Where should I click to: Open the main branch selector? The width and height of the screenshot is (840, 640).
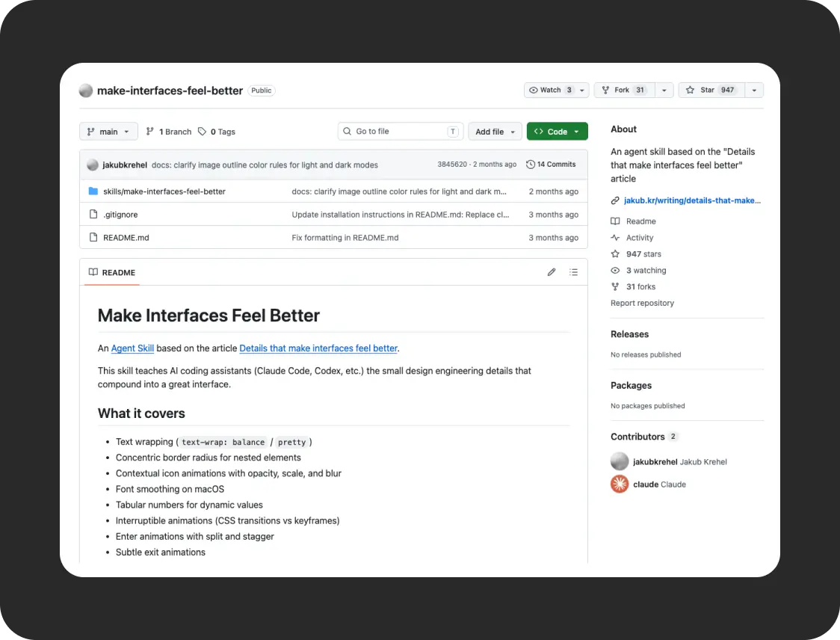pos(108,132)
